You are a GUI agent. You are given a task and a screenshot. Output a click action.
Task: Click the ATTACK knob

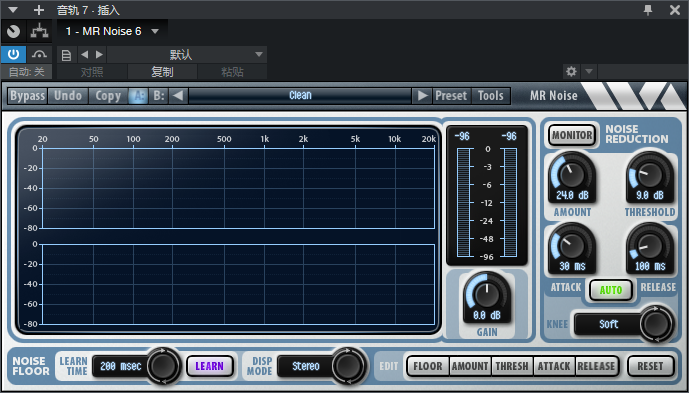[571, 245]
